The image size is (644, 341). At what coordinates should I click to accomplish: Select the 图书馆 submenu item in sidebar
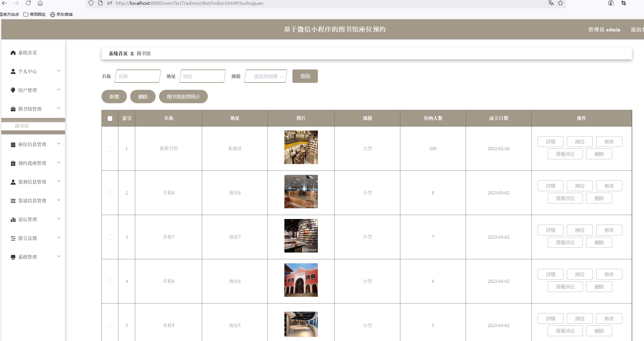click(x=22, y=126)
